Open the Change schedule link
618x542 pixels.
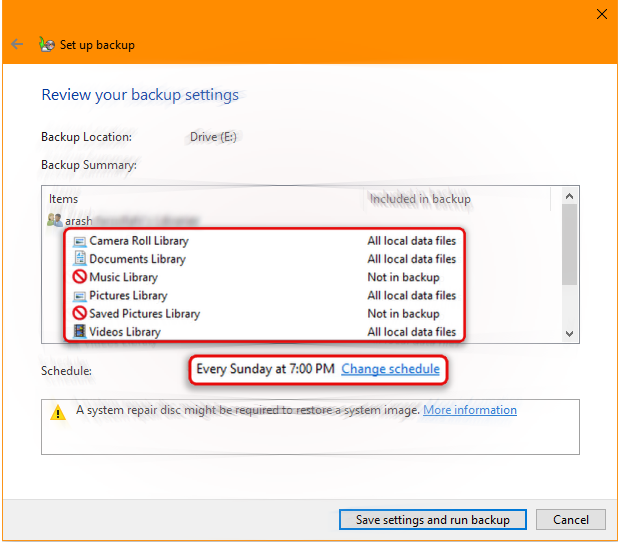390,369
